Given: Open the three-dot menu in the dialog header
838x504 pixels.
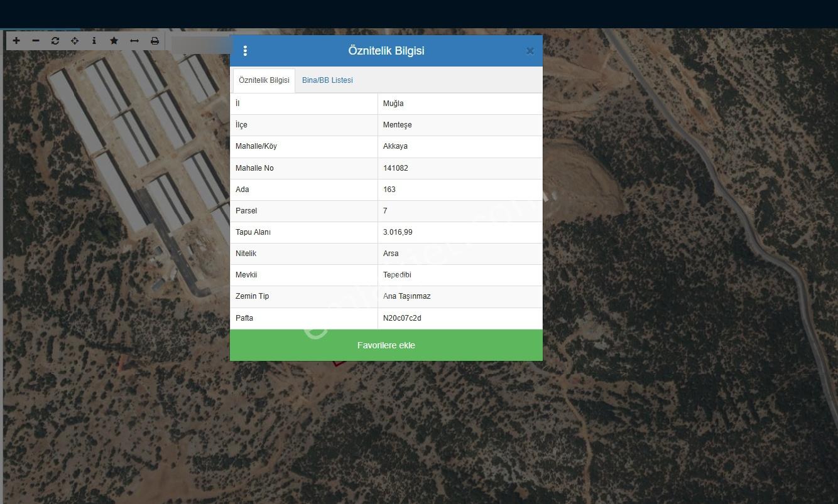Looking at the screenshot, I should (245, 51).
